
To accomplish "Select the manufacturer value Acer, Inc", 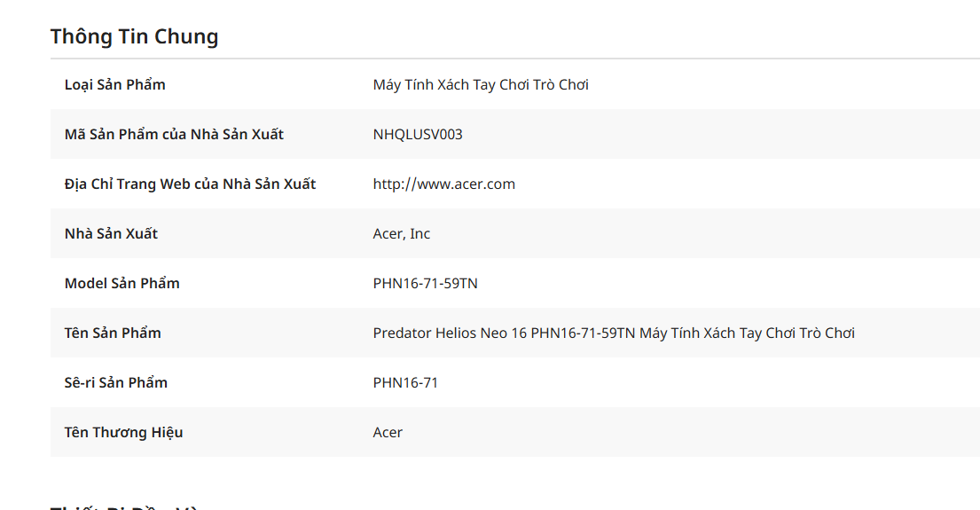I will 401,234.
